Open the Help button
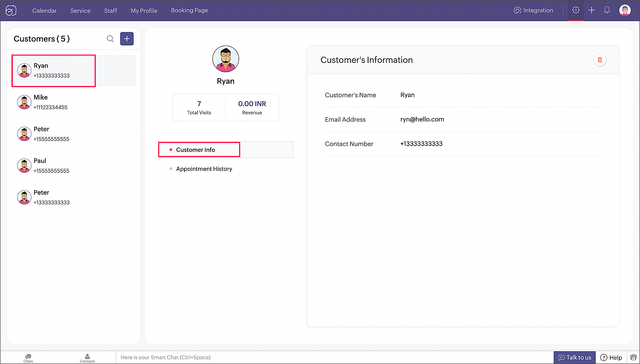Image resolution: width=640 pixels, height=364 pixels. pyautogui.click(x=611, y=357)
